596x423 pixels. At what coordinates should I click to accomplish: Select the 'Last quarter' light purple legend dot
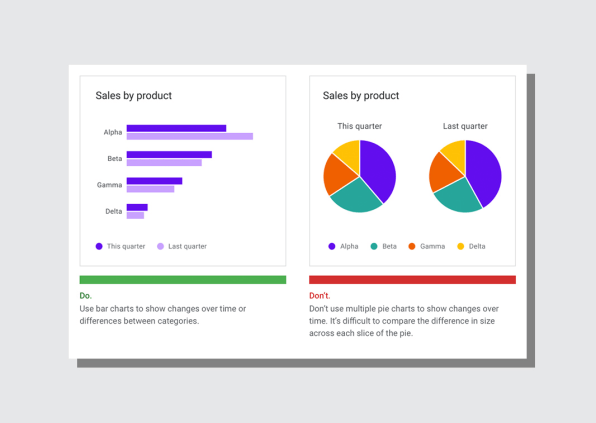click(x=160, y=246)
